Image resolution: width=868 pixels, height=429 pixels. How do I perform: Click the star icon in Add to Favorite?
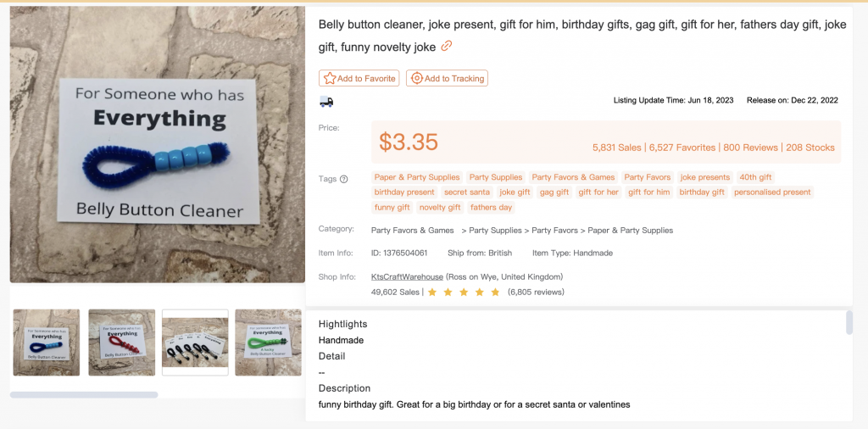coord(330,78)
